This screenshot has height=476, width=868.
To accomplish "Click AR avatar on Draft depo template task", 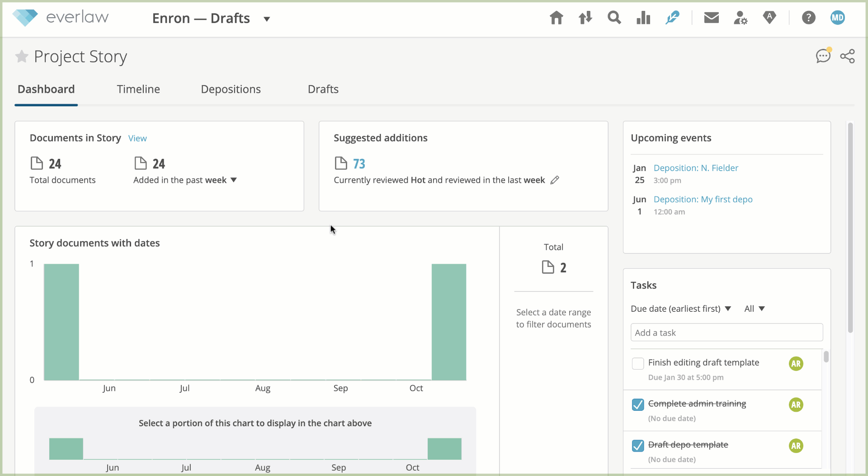I will (x=796, y=446).
